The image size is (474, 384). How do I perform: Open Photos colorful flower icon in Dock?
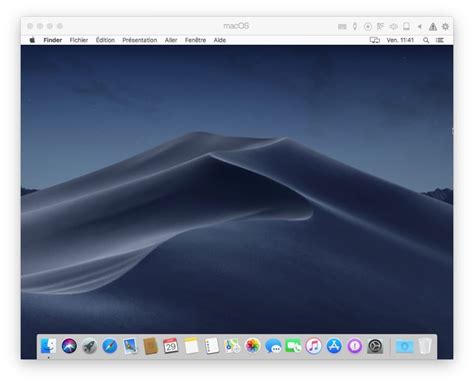(252, 346)
